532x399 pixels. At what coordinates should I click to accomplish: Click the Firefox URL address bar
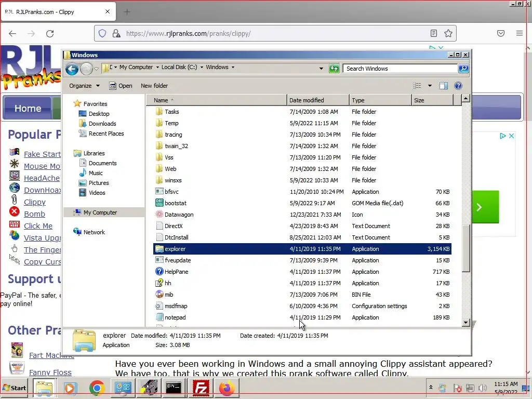pos(275,33)
